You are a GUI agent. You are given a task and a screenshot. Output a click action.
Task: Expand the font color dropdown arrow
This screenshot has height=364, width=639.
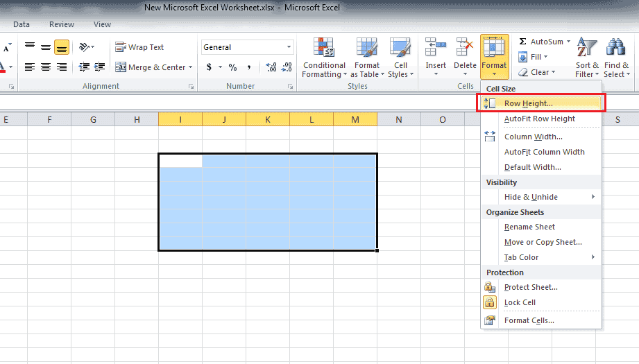(x=11, y=67)
